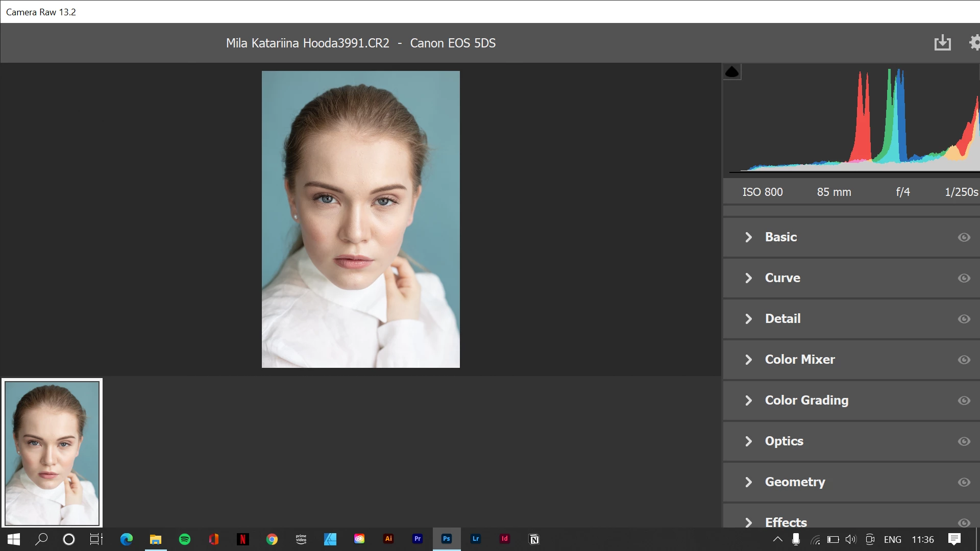Open Premiere Pro taskbar icon
Screen dimensions: 980x551
(418, 539)
